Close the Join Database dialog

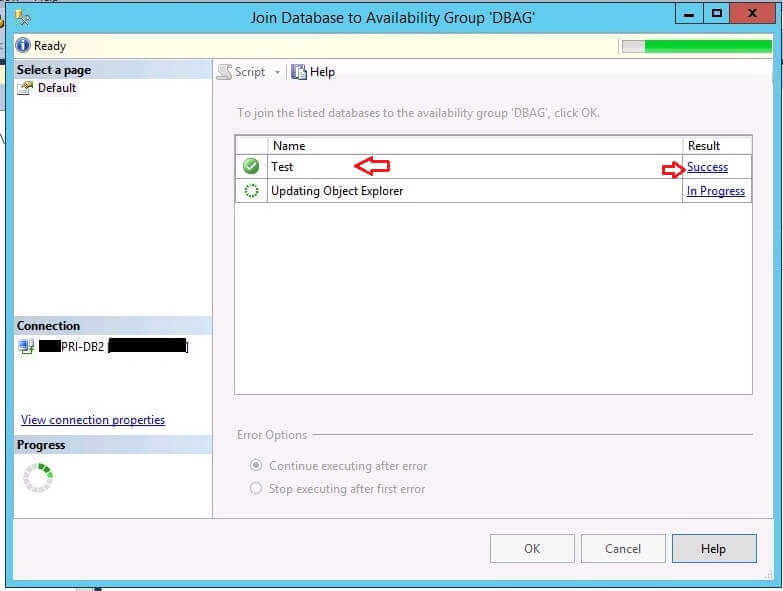pyautogui.click(x=752, y=13)
